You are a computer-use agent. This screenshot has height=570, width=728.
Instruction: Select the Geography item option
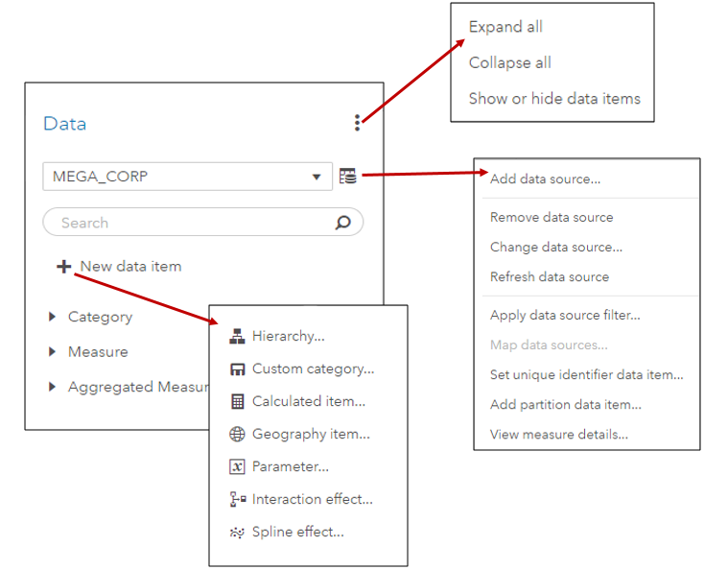click(310, 434)
